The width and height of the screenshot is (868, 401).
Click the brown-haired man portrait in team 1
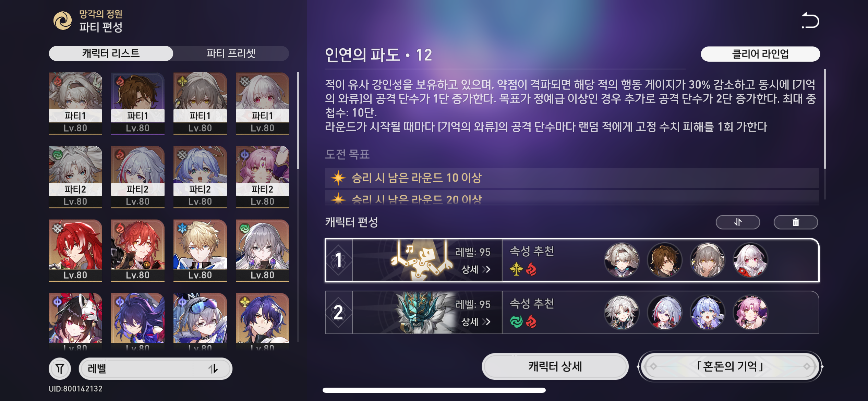[664, 260]
